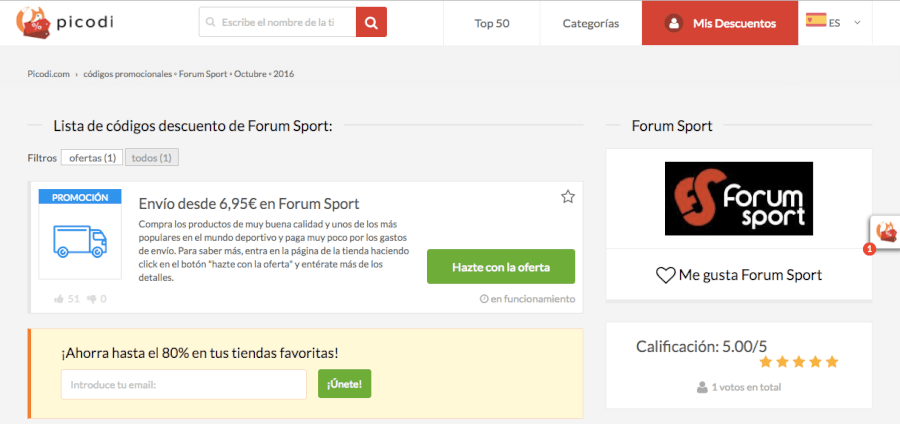Click the Forum Sport logo image
This screenshot has width=900, height=424.
click(739, 199)
